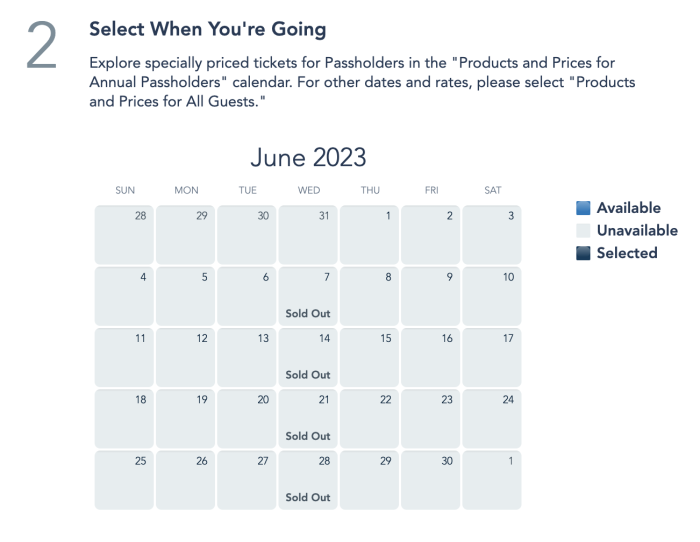Click the blue Available legend swatch
Screen dimensions: 700x542
[x=583, y=208]
